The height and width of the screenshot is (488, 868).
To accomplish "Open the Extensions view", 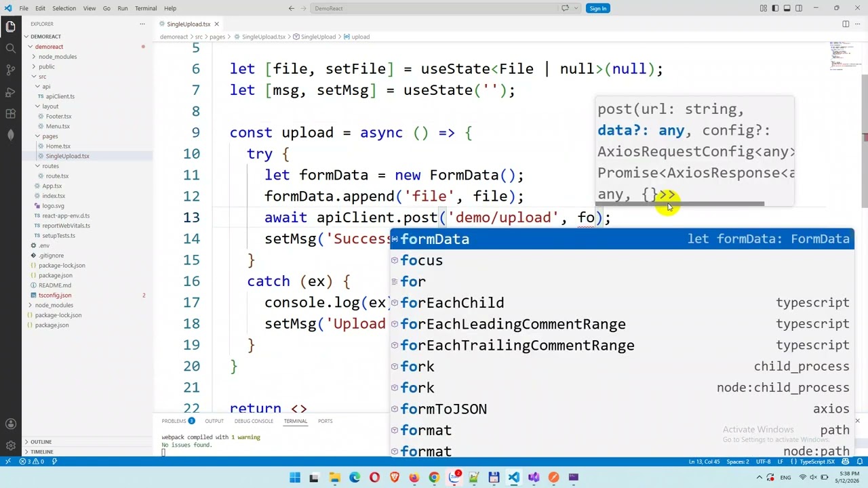I will coord(10,113).
